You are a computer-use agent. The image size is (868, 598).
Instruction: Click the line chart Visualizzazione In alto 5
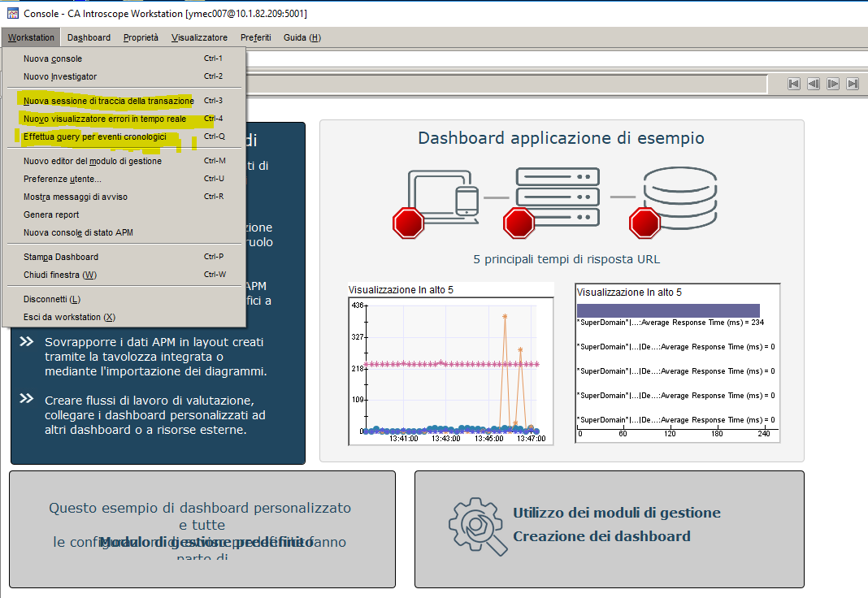[x=450, y=370]
